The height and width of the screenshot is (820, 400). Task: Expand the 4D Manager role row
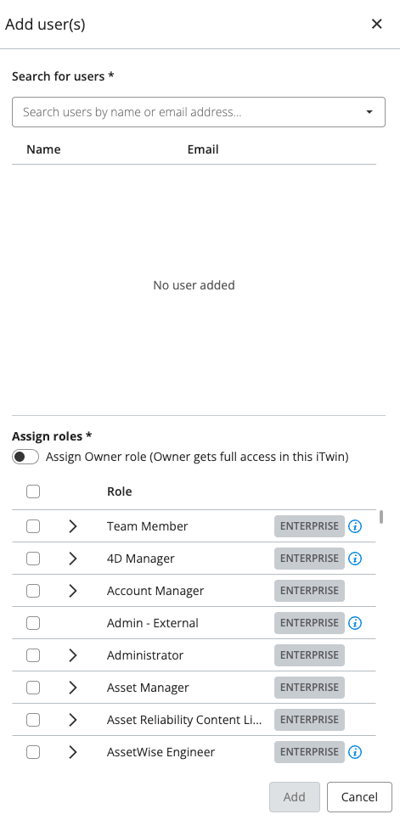tap(73, 559)
